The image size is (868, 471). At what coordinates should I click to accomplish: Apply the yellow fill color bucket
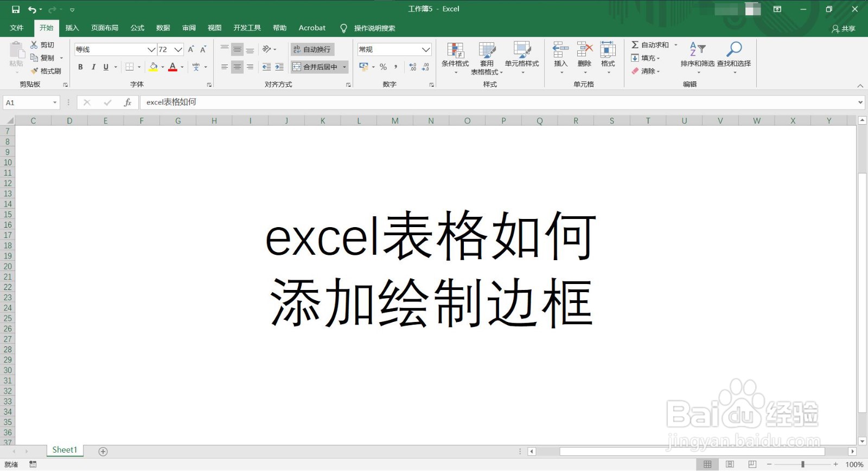coord(154,67)
